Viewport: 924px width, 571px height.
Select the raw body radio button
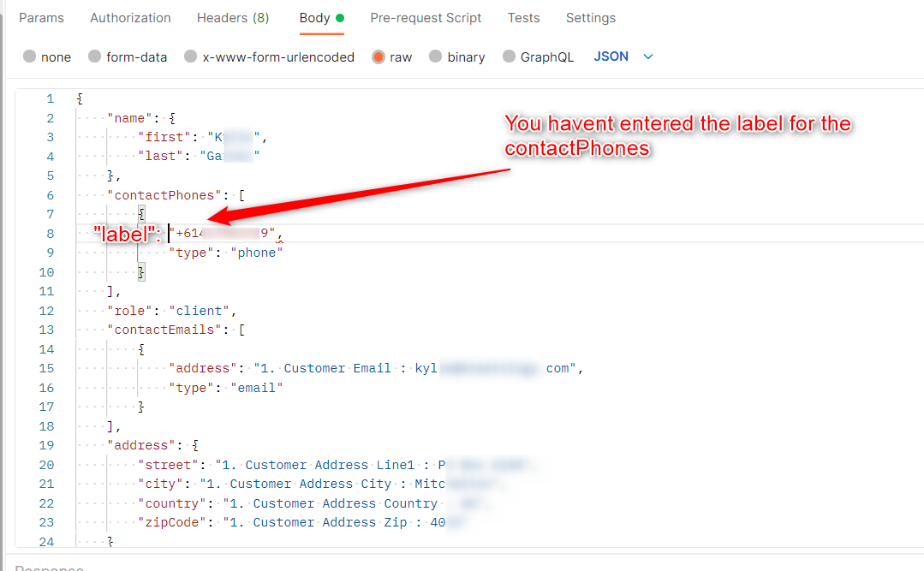point(379,57)
